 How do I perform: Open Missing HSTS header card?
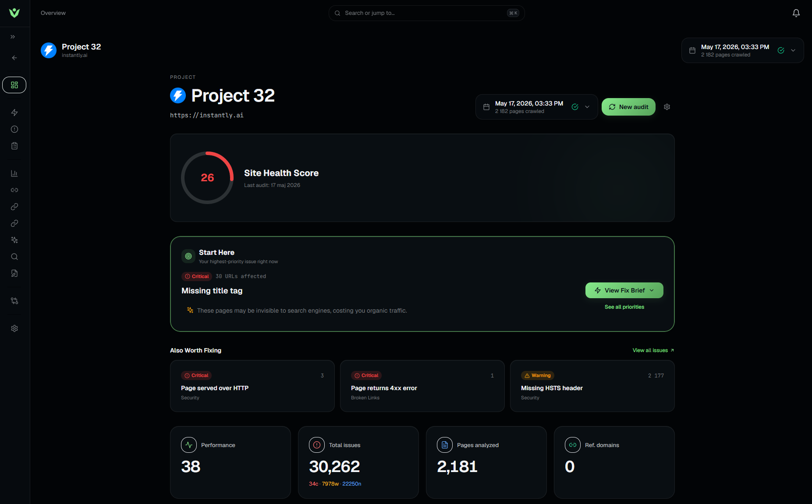tap(592, 386)
